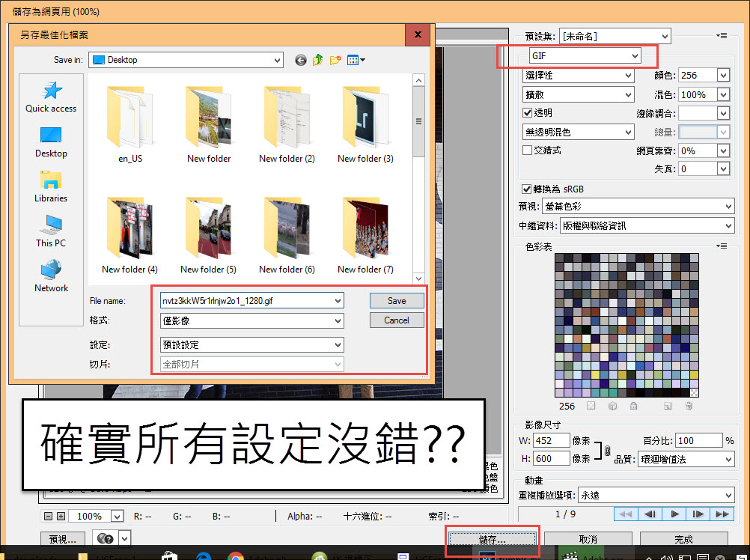Add new color to color table icon

coord(668,406)
